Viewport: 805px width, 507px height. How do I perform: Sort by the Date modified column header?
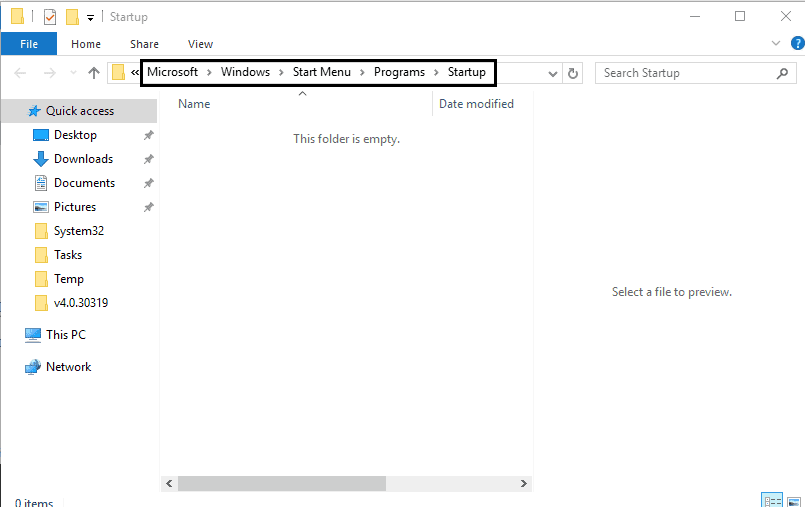(x=476, y=104)
